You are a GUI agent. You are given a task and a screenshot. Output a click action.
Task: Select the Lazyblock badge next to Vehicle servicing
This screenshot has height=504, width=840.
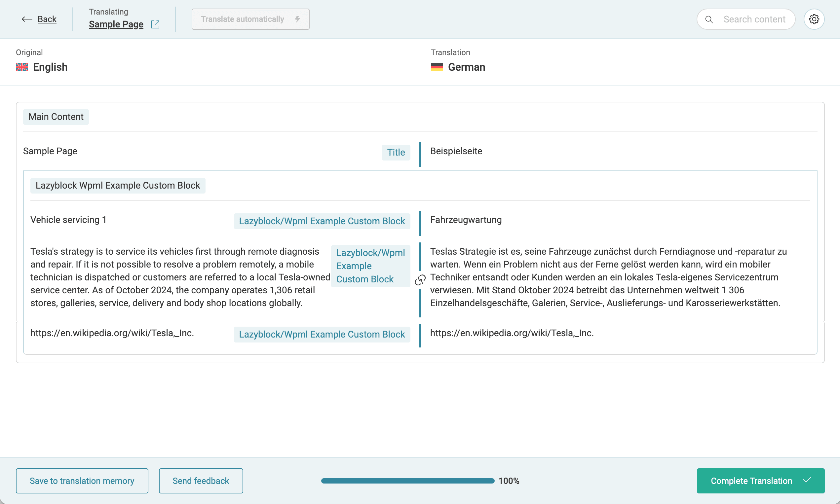tap(322, 221)
